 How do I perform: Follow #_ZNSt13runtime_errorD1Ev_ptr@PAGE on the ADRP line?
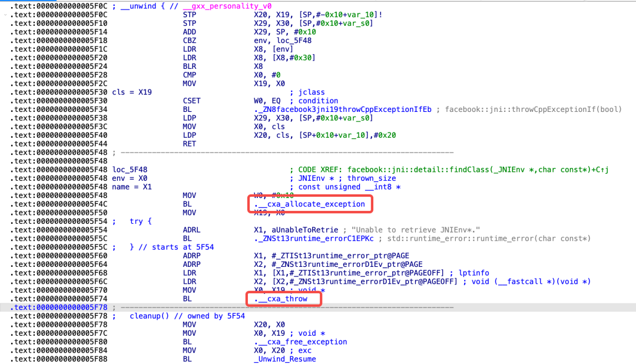pyautogui.click(x=347, y=264)
